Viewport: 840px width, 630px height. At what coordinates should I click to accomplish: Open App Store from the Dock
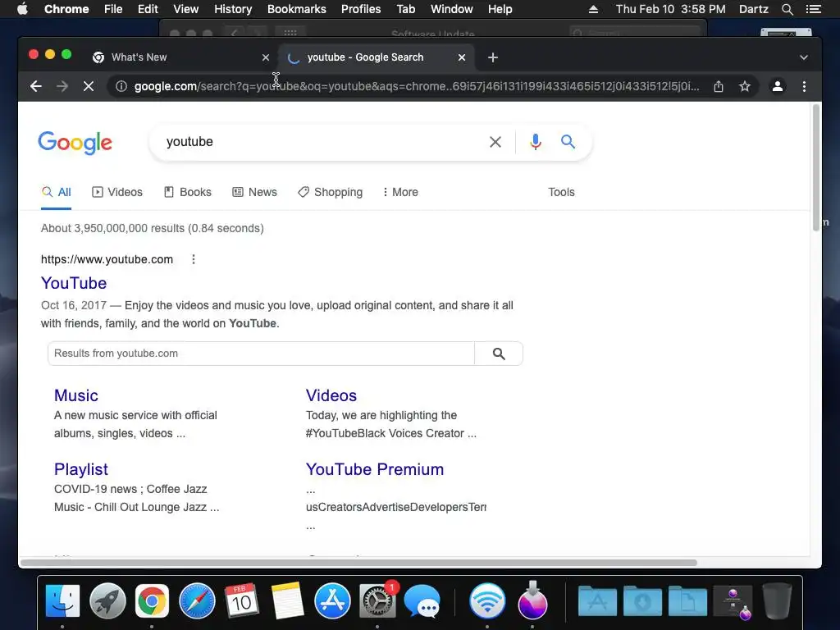pyautogui.click(x=332, y=600)
